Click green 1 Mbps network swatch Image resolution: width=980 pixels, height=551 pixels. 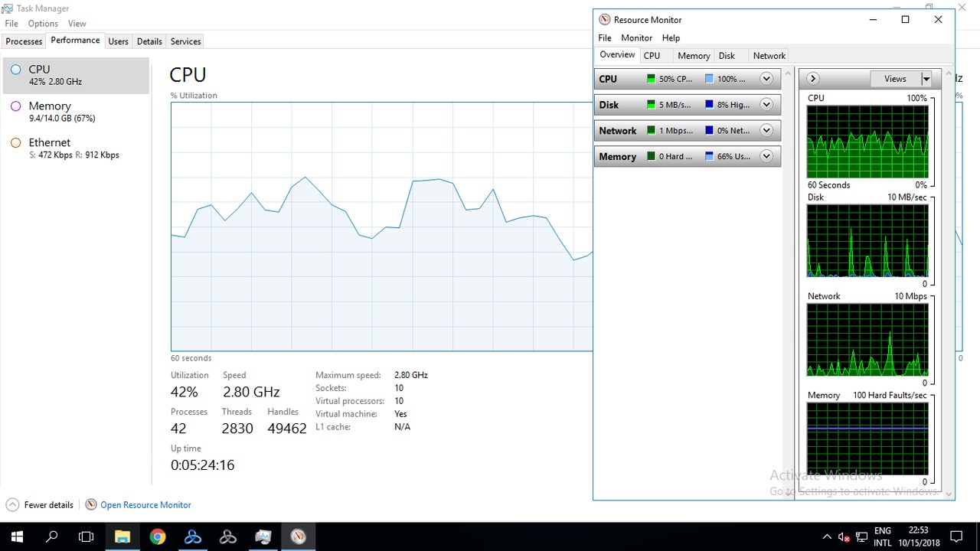pyautogui.click(x=652, y=131)
